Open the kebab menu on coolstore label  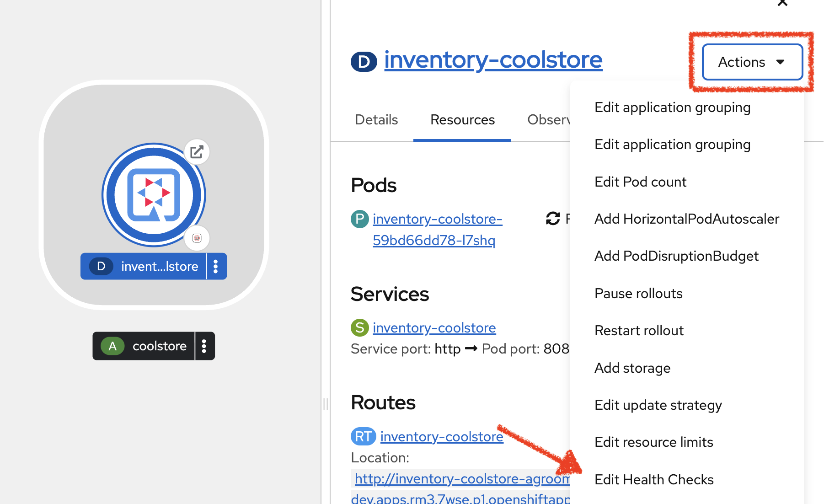coord(204,346)
